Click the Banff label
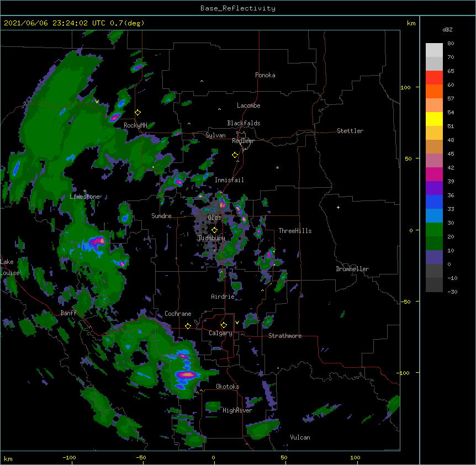The image size is (476, 465). tap(68, 313)
